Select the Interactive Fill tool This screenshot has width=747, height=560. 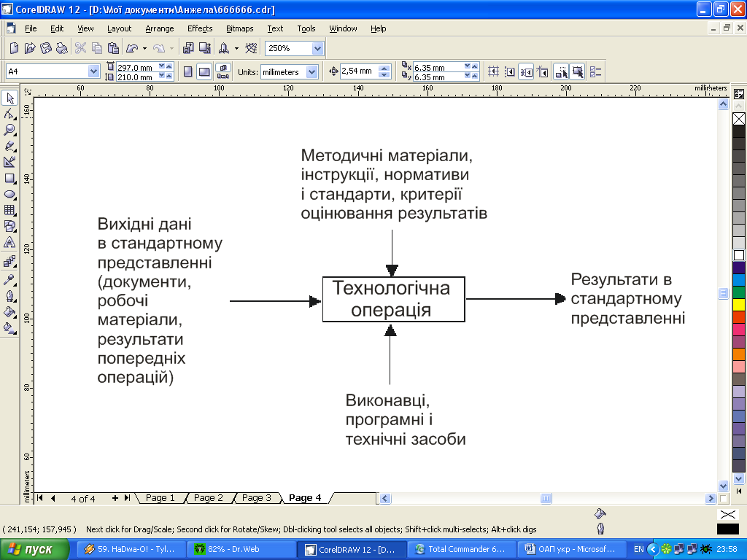point(9,328)
